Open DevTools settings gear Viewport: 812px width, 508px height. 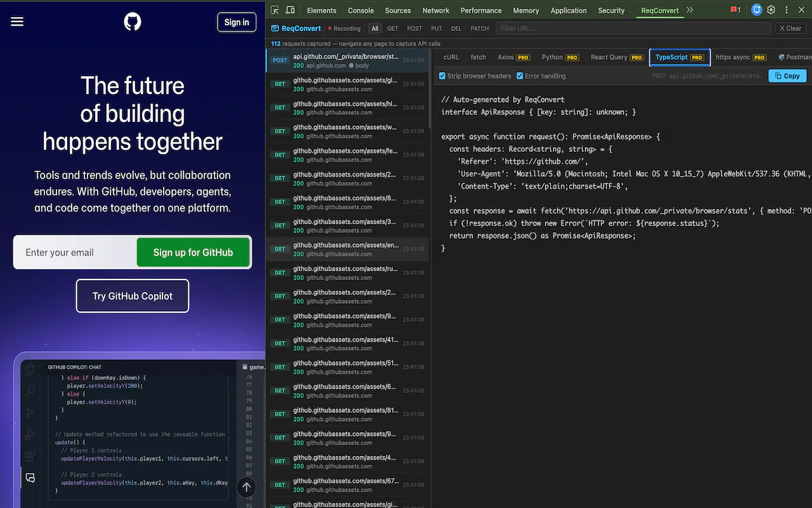pyautogui.click(x=771, y=10)
